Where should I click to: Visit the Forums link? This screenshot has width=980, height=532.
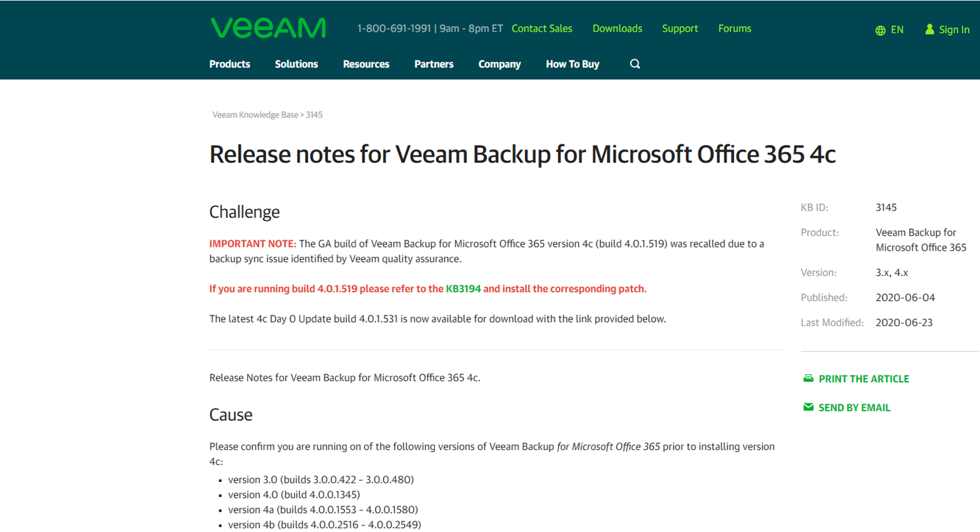point(735,29)
